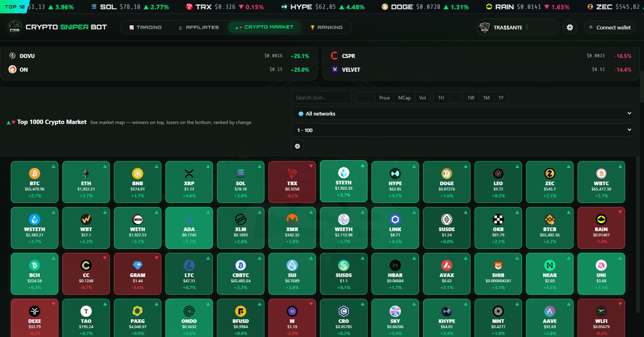Click TRX in the top ticker
Viewport: 644px width, 337px height.
pyautogui.click(x=225, y=7)
